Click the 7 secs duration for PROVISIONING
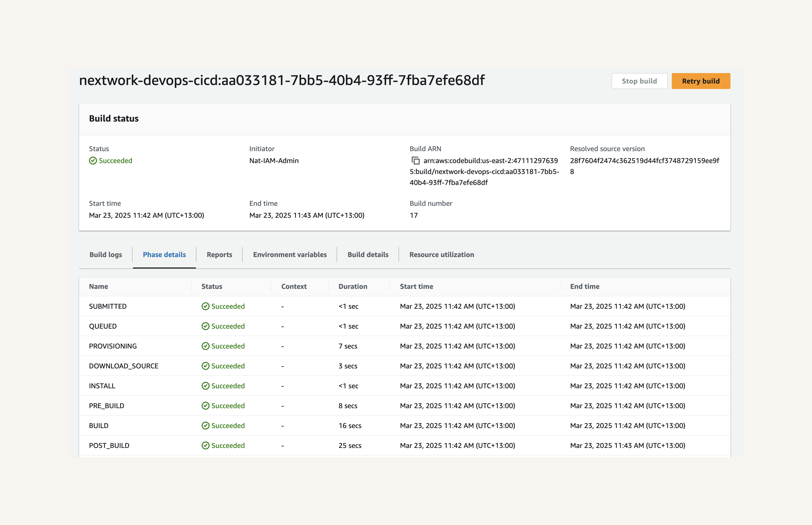The image size is (812, 525). [348, 346]
